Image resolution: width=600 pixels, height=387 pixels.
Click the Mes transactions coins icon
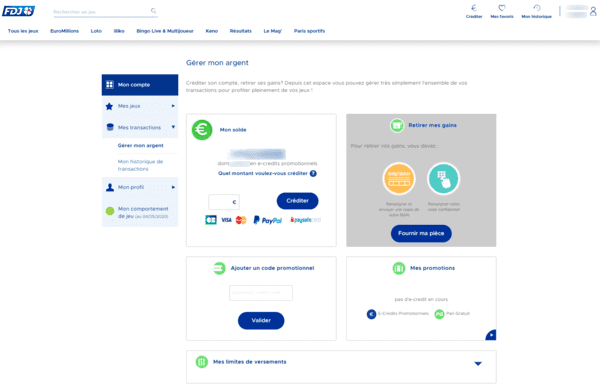click(110, 127)
